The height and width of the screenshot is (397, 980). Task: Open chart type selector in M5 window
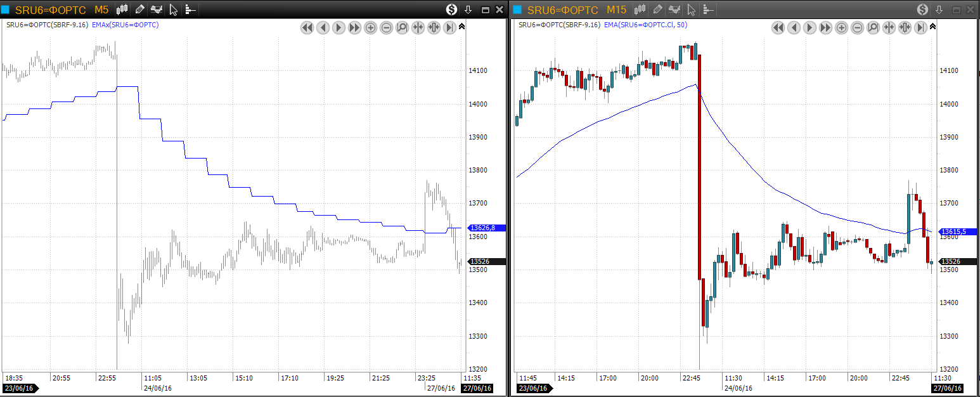pos(122,10)
